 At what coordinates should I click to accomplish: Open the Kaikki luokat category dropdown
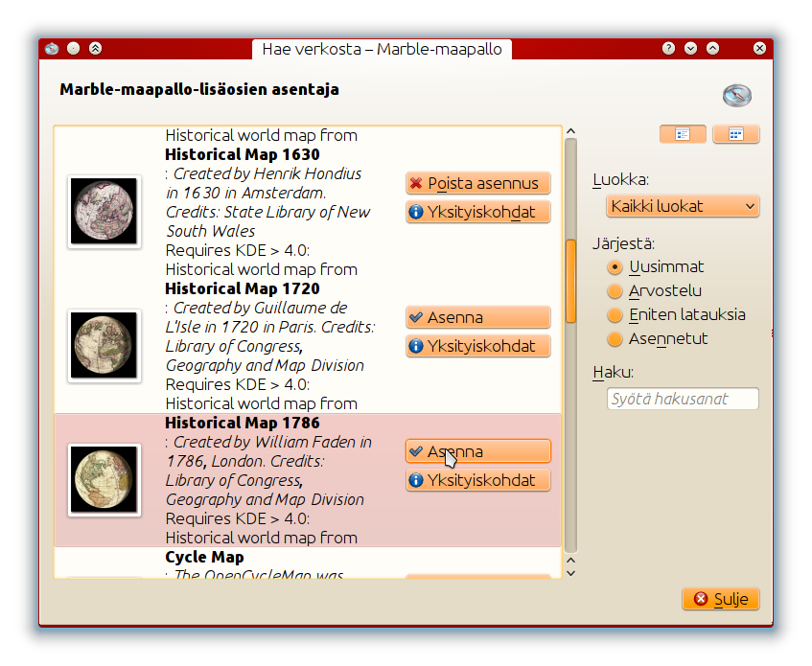[x=683, y=206]
